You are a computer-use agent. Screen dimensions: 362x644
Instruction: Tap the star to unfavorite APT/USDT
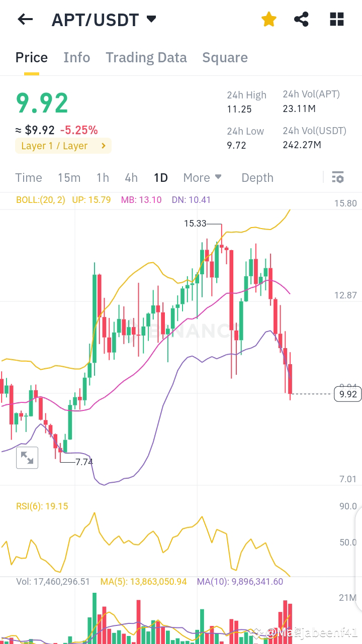tap(269, 19)
